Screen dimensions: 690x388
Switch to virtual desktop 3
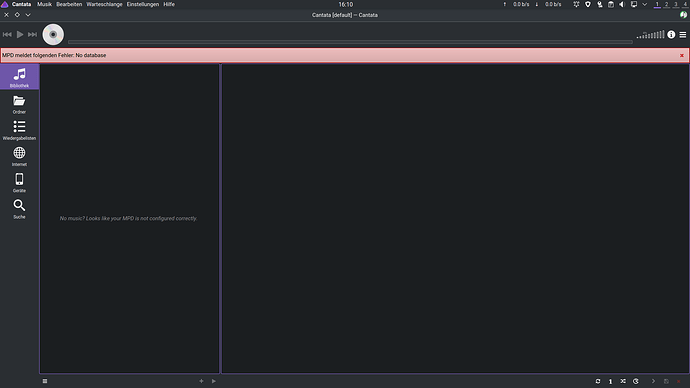(676, 4)
